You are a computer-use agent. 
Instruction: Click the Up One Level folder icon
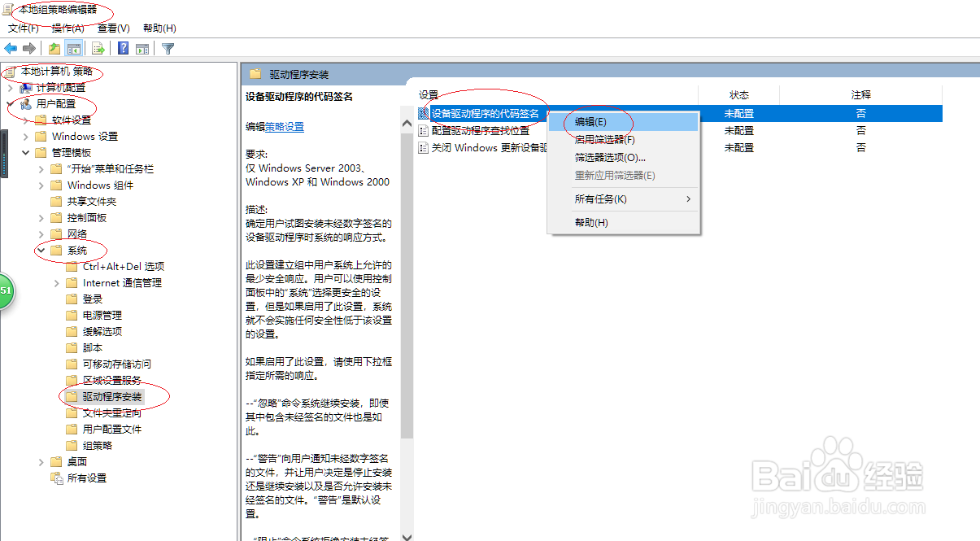(x=54, y=48)
